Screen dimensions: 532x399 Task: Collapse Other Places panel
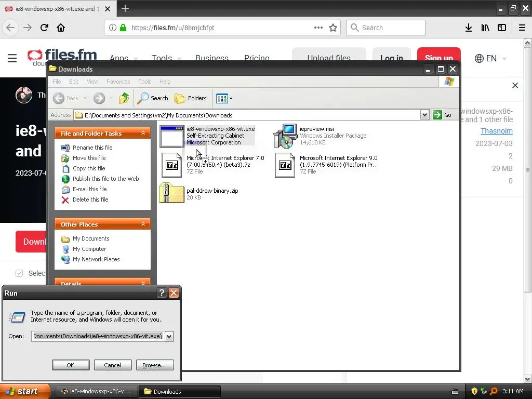click(143, 224)
